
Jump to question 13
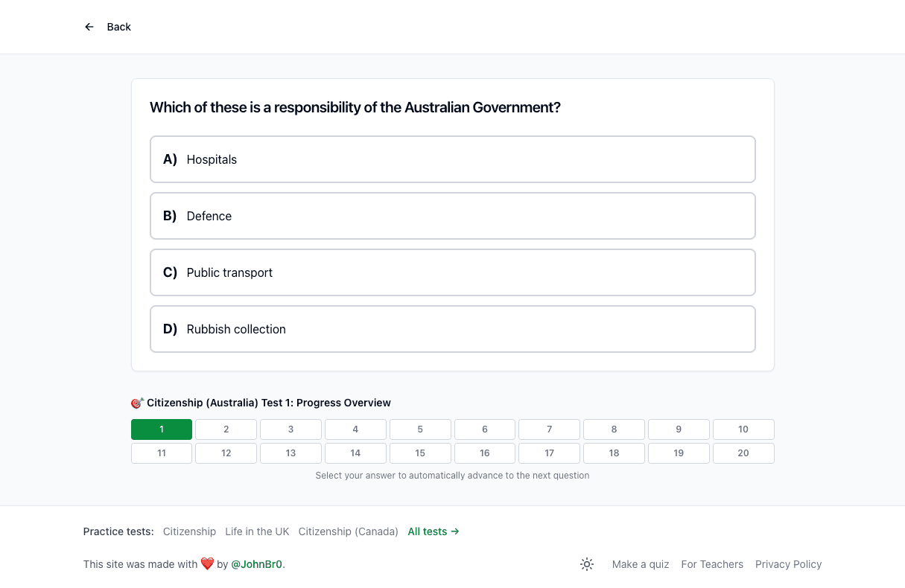tap(290, 453)
